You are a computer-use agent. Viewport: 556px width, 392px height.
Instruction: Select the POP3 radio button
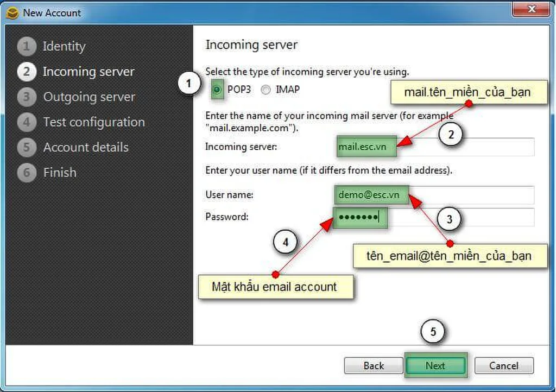click(x=217, y=90)
